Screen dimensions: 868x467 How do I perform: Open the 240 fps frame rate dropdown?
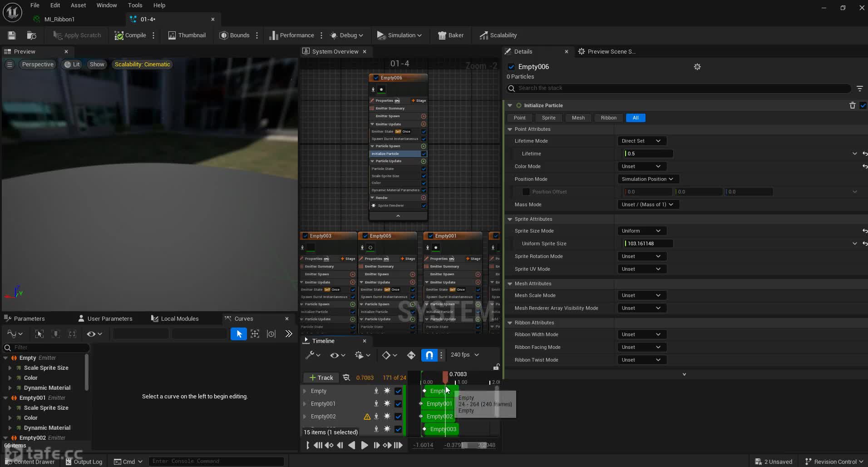point(465,355)
